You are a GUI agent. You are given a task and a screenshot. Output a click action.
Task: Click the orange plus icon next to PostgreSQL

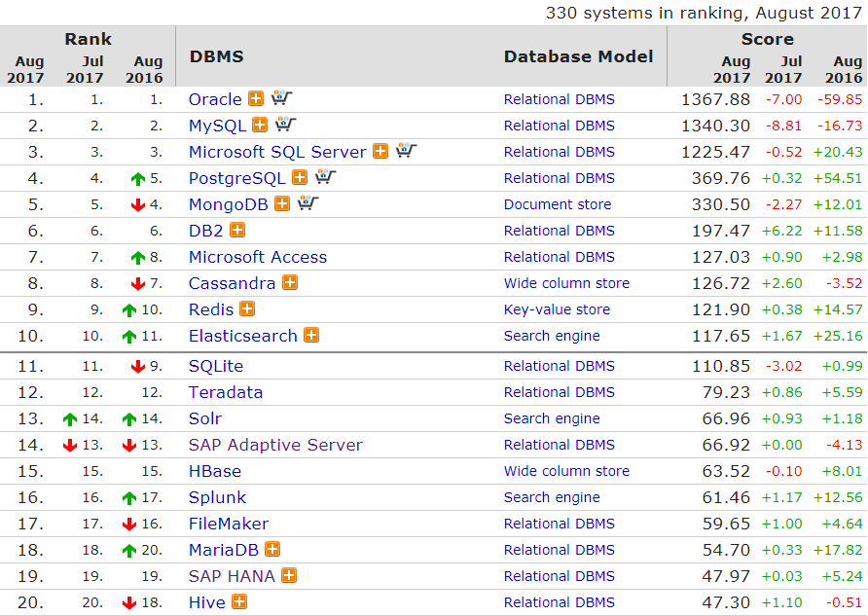pyautogui.click(x=300, y=177)
